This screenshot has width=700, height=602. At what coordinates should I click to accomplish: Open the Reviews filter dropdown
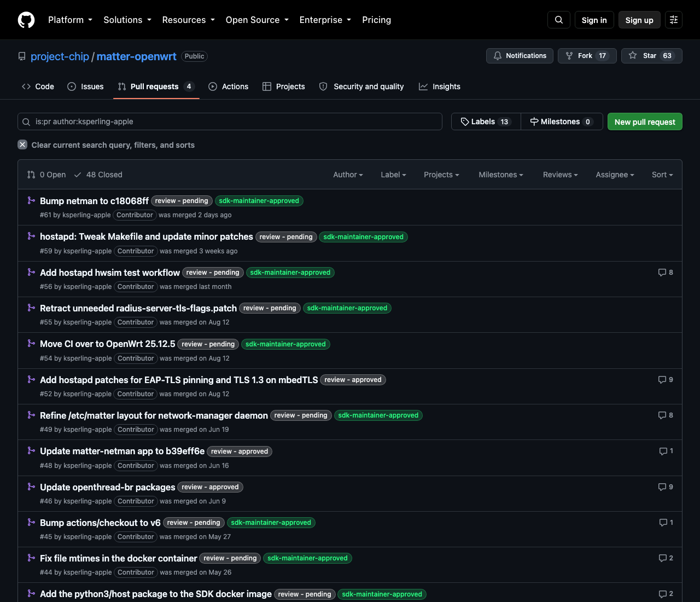[x=561, y=175]
